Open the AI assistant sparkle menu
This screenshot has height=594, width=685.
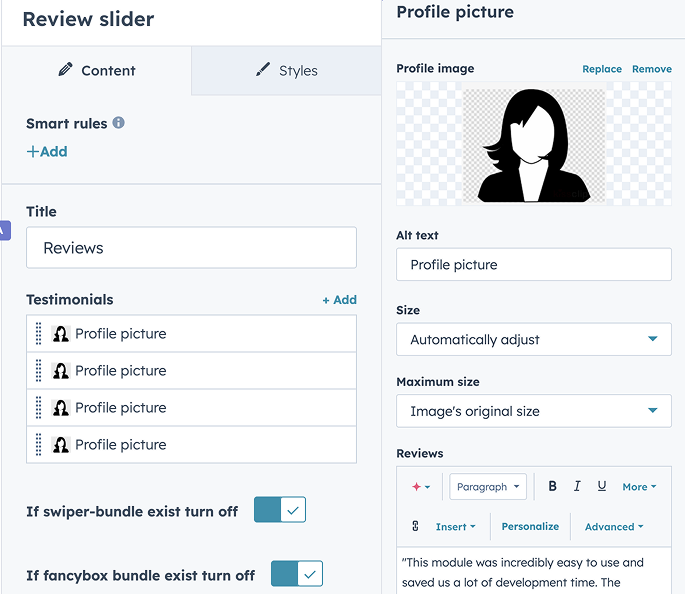tap(421, 487)
